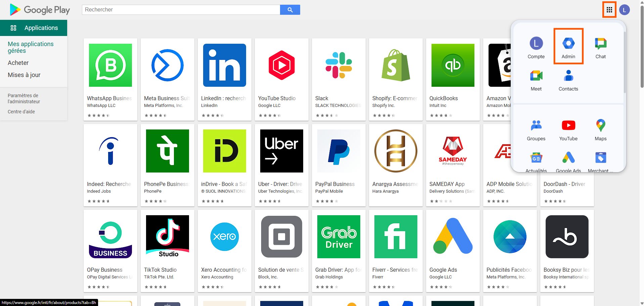Screen dimensions: 644x306
Task: Select the Applications tab in sidebar
Action: [x=34, y=28]
